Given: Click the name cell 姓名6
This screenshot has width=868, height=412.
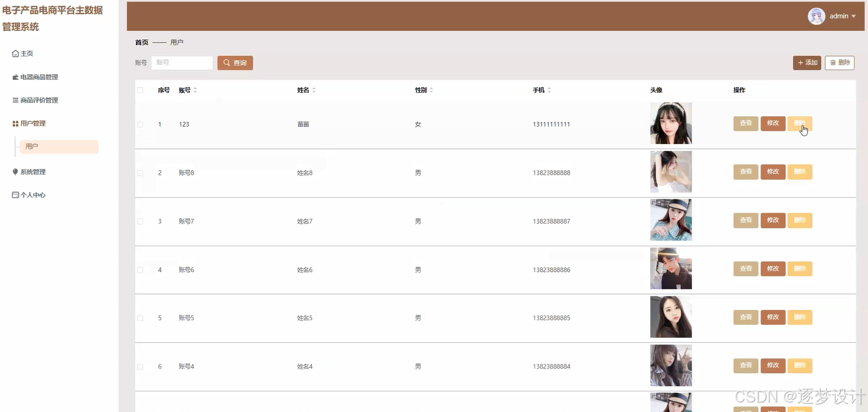Looking at the screenshot, I should (x=305, y=270).
